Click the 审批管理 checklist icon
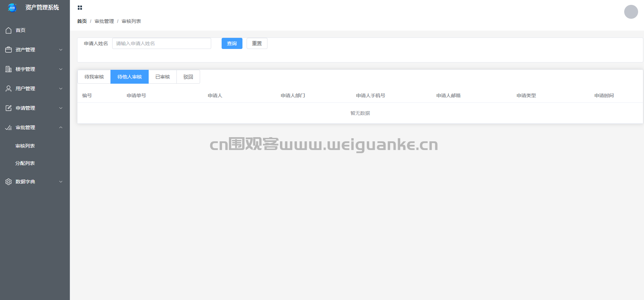Image resolution: width=644 pixels, height=300 pixels. pos(9,128)
